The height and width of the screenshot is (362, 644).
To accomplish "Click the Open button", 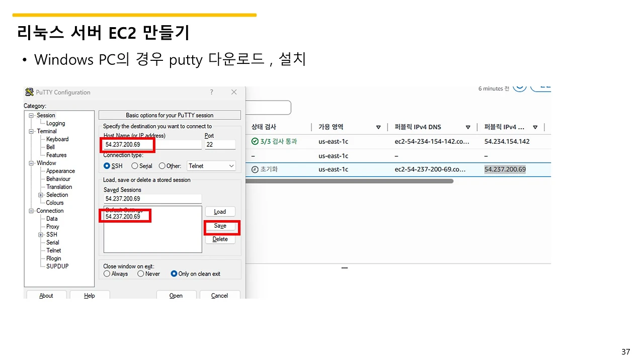I will click(x=176, y=296).
